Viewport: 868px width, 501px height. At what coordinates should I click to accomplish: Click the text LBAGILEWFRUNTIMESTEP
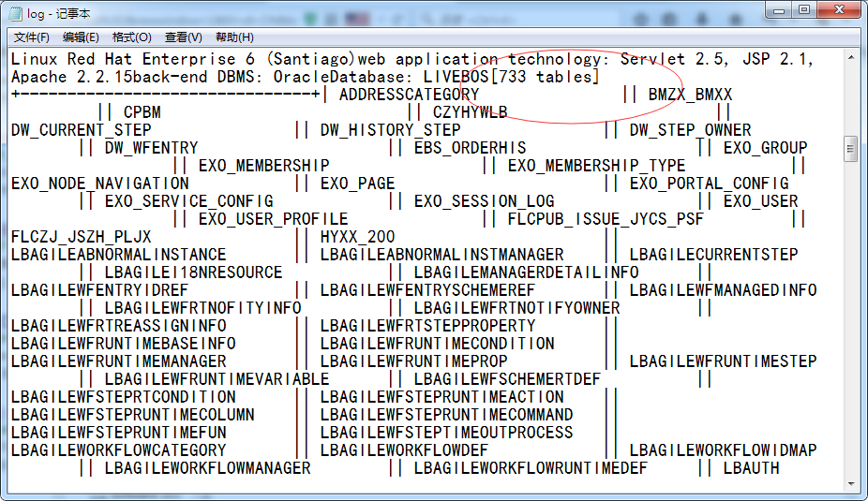click(x=723, y=361)
